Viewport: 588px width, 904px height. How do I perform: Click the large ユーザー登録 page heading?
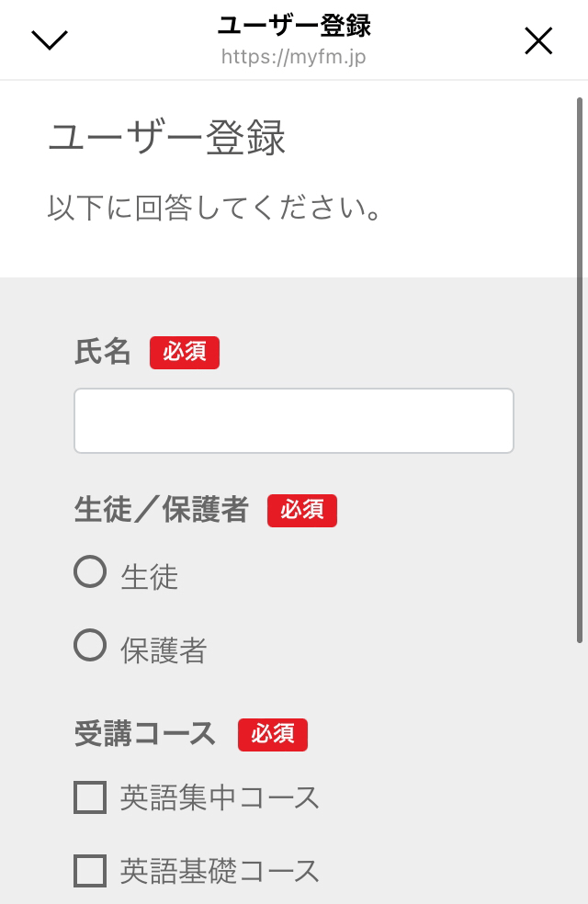166,139
